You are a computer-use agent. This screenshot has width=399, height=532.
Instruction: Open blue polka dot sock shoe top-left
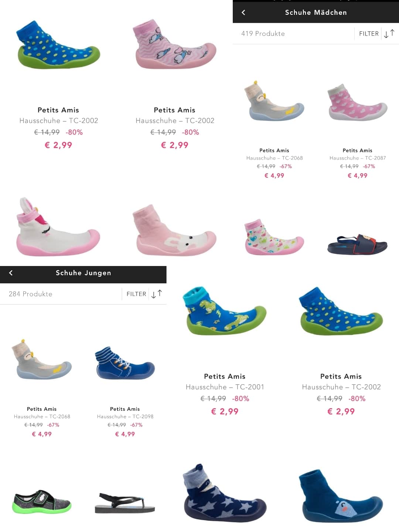[58, 45]
